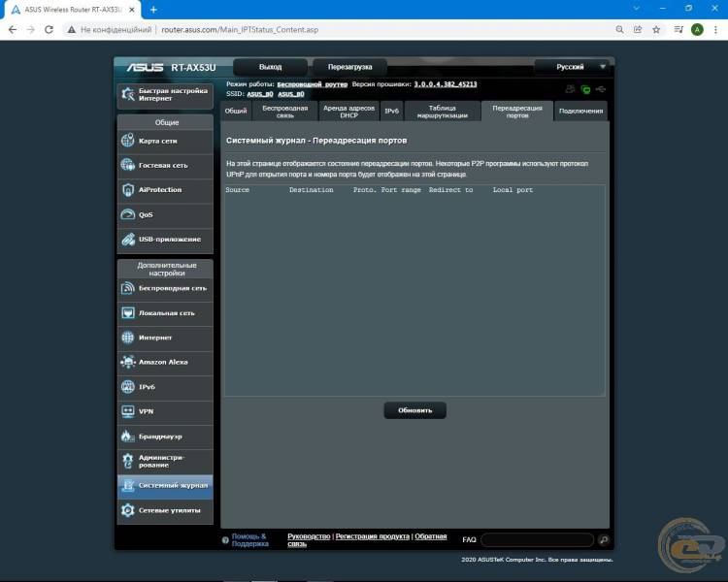Click the Выход logout button
Screen dimensions: 728x582
[270, 67]
